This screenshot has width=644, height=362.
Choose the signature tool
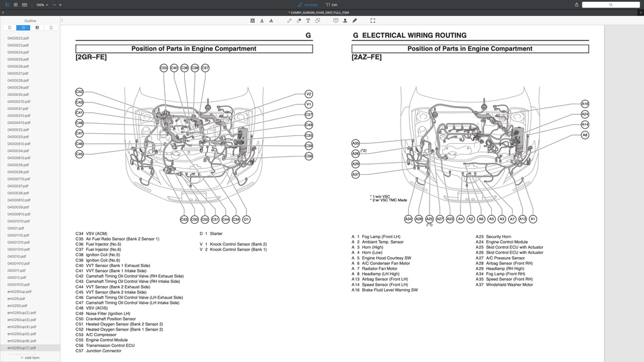[x=354, y=20]
